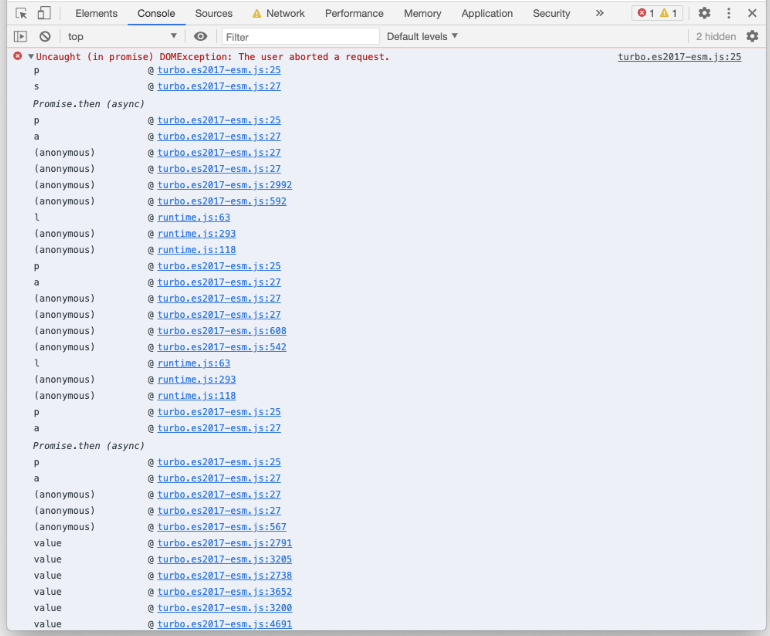Screen dimensions: 770x636
Task: Open turbo.es2017-esm.js:2992 link
Action: click(x=224, y=185)
